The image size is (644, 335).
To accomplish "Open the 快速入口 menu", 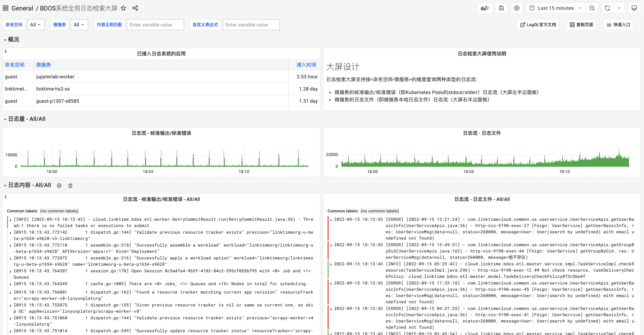I will [x=618, y=25].
